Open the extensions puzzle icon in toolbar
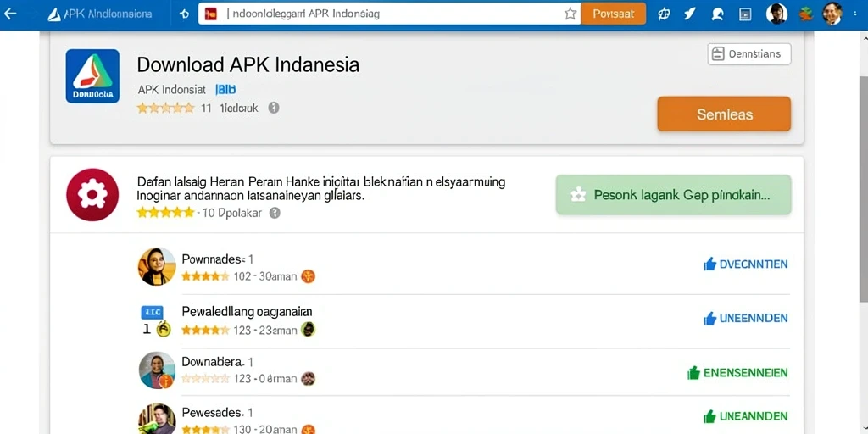 [664, 14]
